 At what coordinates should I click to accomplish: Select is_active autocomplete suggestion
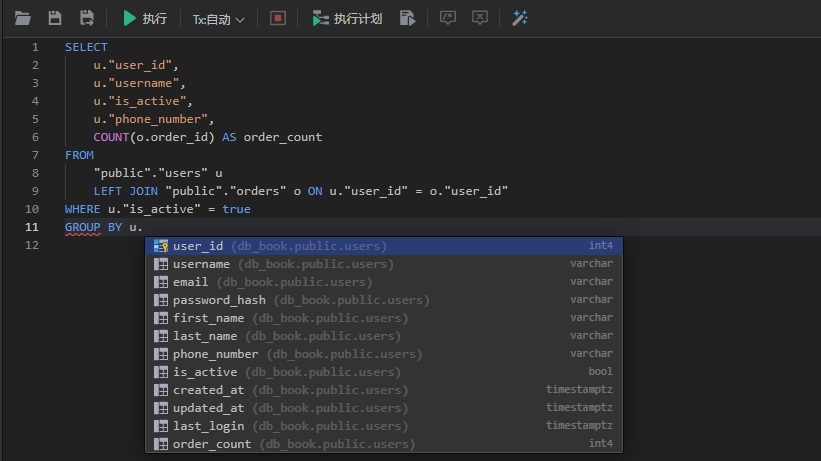coord(384,372)
